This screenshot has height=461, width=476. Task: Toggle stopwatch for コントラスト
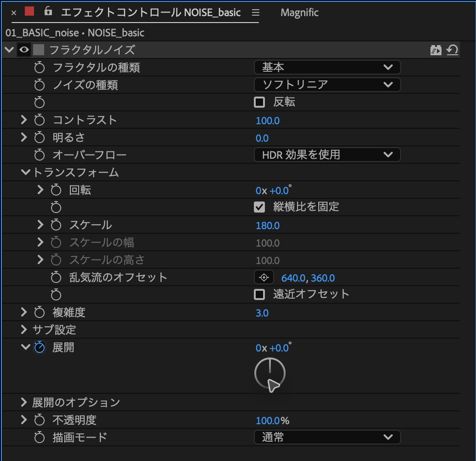[40, 120]
